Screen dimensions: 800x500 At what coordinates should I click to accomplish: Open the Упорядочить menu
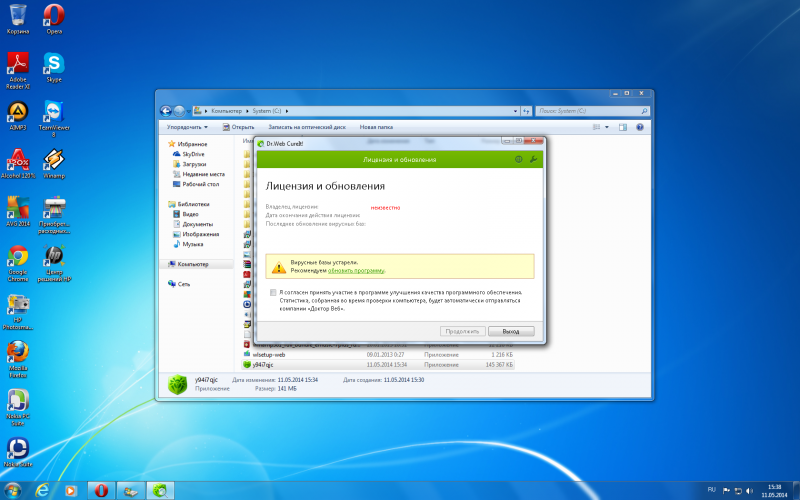click(x=187, y=127)
